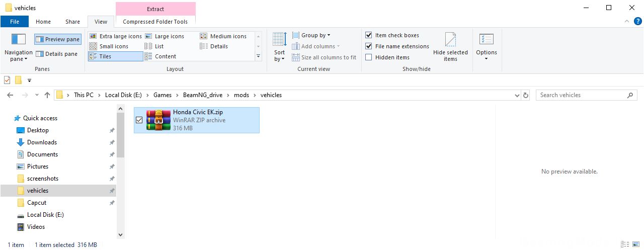Open Recent locations dropdown arrow

point(37,95)
